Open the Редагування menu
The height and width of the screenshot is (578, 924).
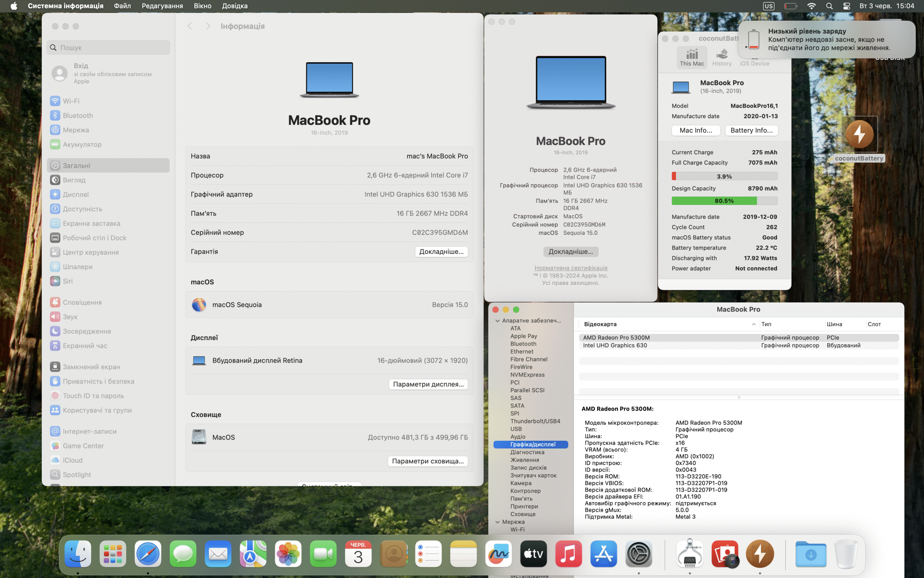[x=162, y=6]
